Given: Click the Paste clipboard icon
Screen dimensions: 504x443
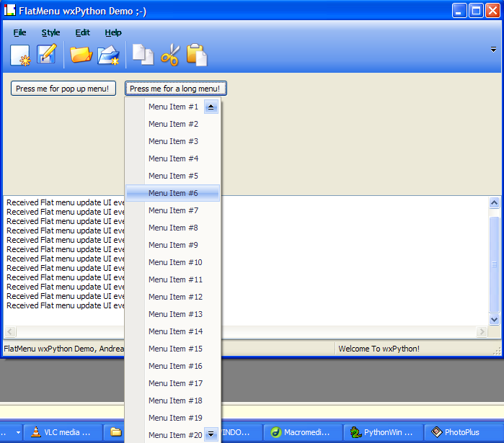Looking at the screenshot, I should (x=196, y=55).
